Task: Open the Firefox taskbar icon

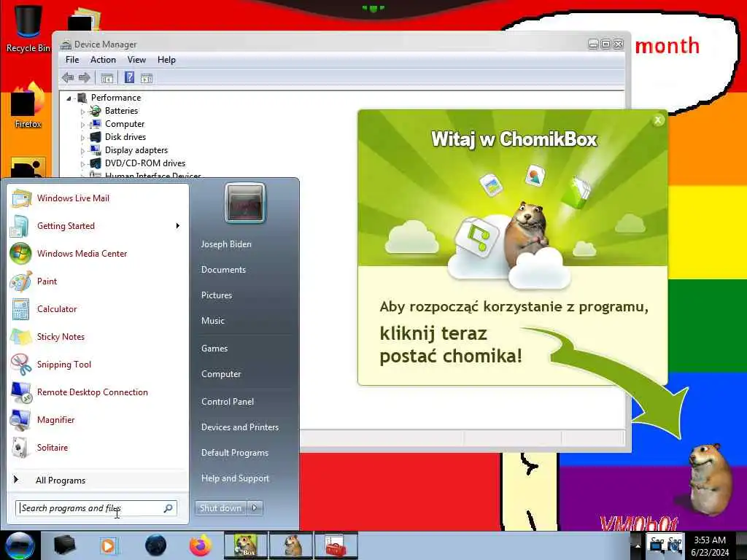Action: (x=201, y=545)
